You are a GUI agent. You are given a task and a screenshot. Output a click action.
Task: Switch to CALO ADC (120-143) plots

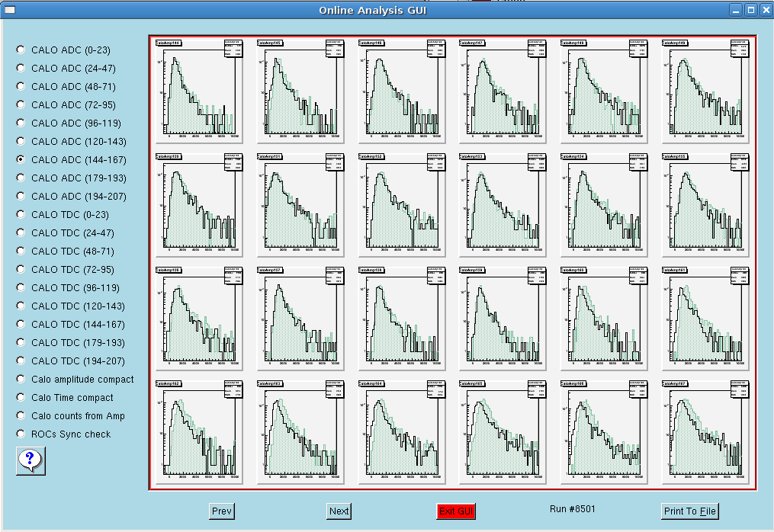(21, 141)
